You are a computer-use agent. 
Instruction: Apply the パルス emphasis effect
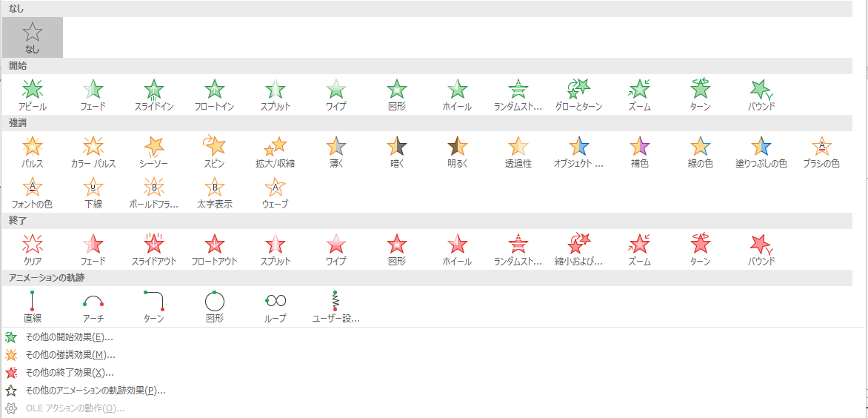[32, 152]
